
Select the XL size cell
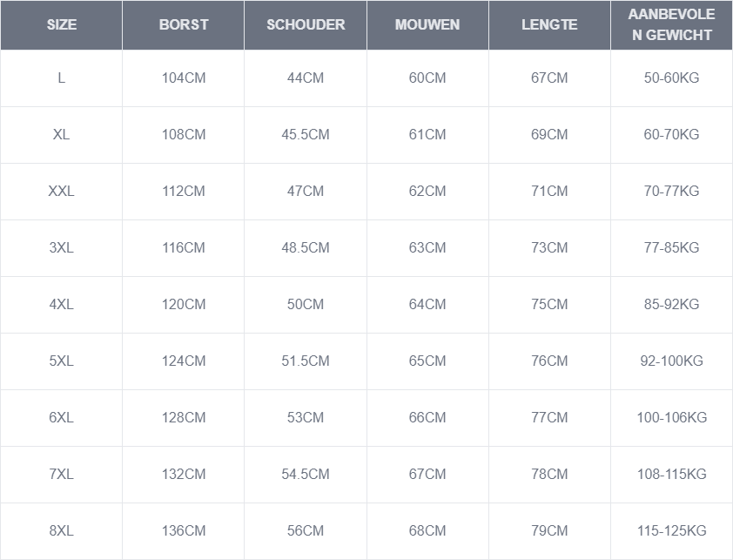[61, 135]
